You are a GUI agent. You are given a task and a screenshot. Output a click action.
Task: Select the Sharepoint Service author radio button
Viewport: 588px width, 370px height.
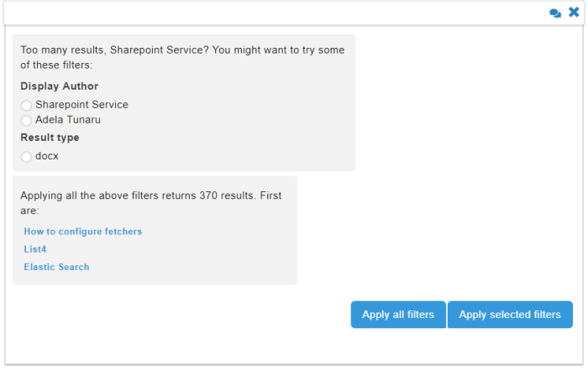tap(27, 106)
